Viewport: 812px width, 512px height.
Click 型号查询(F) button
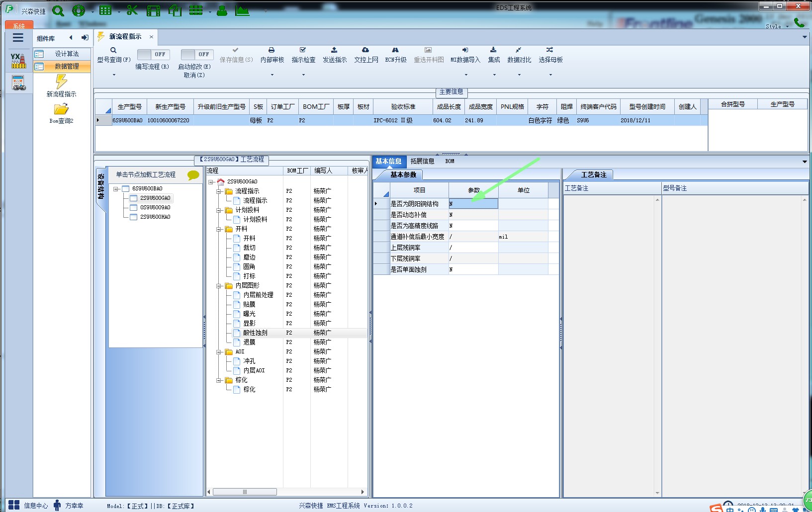(x=114, y=55)
